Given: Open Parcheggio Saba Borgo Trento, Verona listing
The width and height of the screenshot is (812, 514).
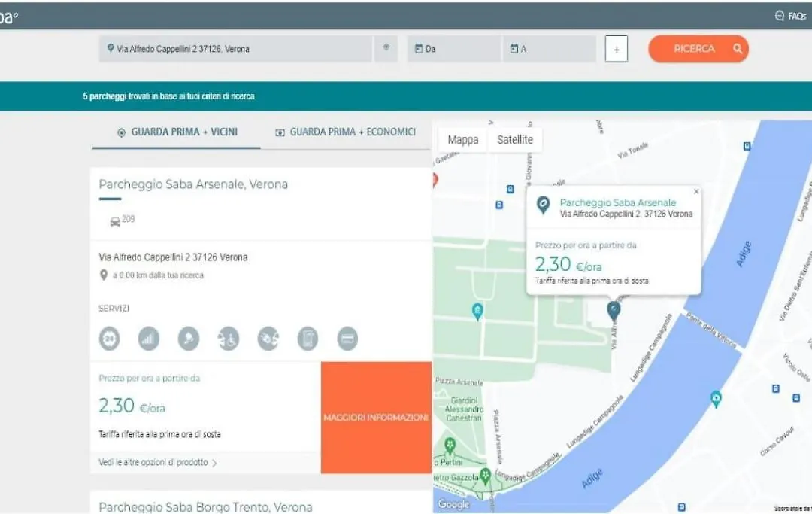Looking at the screenshot, I should [205, 506].
